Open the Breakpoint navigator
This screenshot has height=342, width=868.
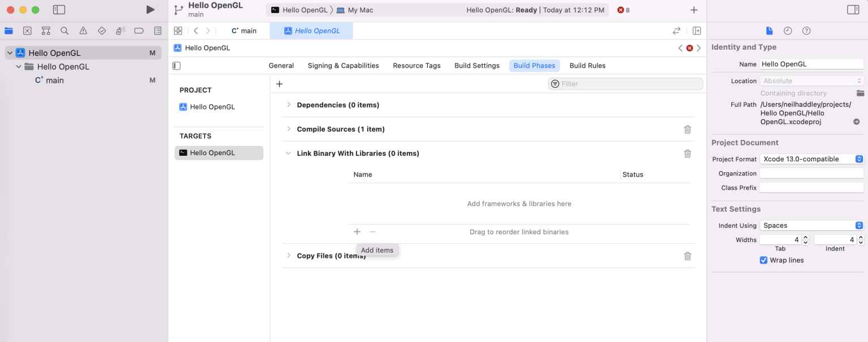139,31
